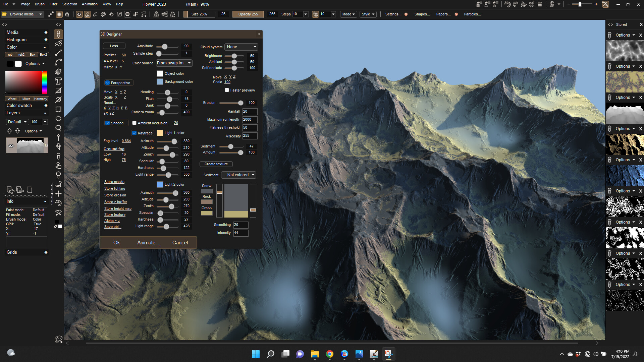The image size is (644, 362).
Task: Open the color Wheel picker tool icon
Action: pos(12,99)
